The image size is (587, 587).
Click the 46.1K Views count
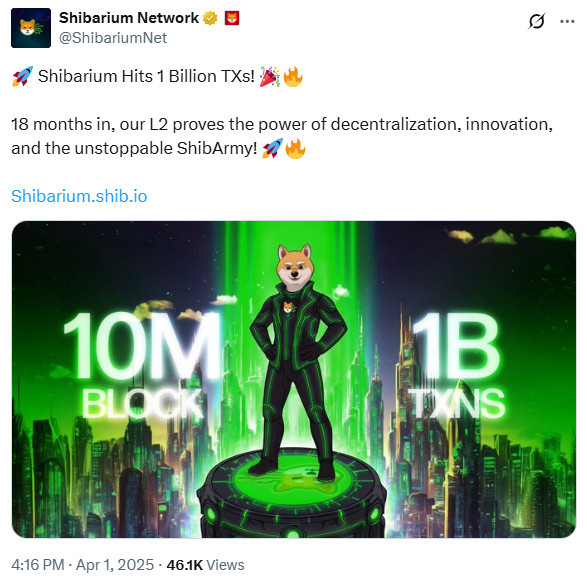pyautogui.click(x=205, y=565)
